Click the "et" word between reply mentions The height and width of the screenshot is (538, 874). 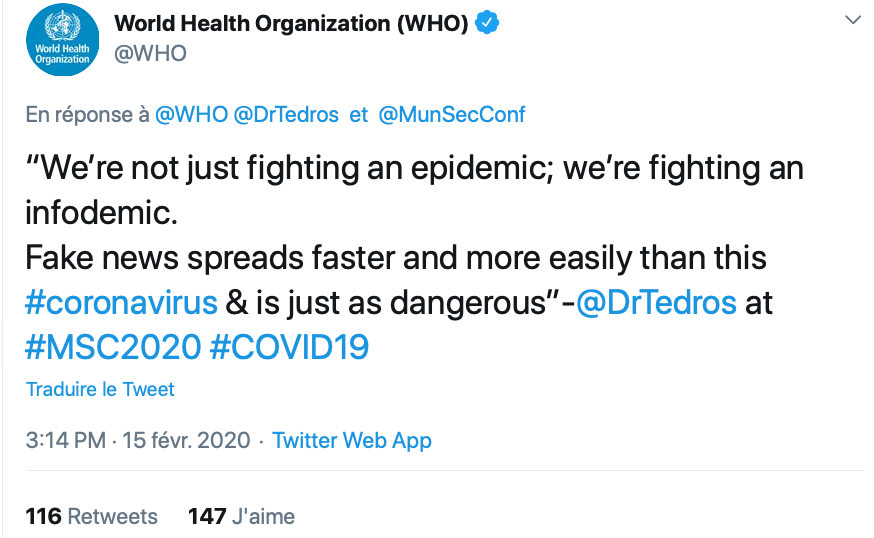point(359,115)
